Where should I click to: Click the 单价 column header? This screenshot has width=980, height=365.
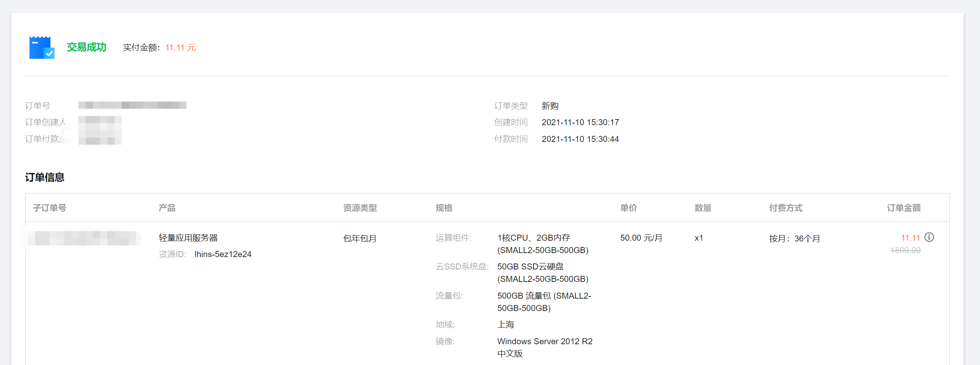629,208
